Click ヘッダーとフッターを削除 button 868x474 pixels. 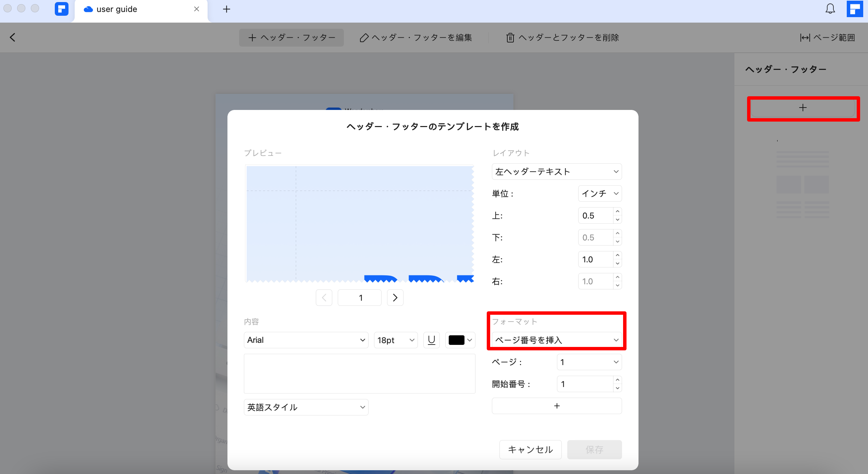click(x=562, y=38)
